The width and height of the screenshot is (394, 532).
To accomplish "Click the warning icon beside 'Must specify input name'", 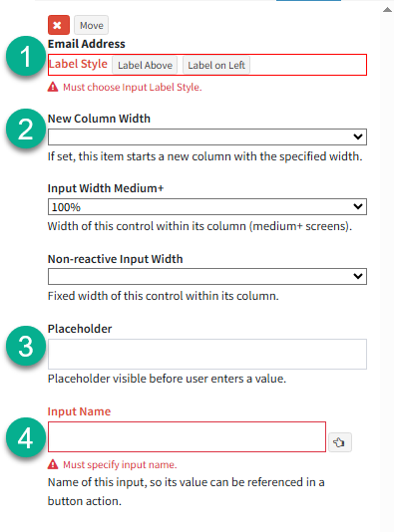I will coord(53,464).
